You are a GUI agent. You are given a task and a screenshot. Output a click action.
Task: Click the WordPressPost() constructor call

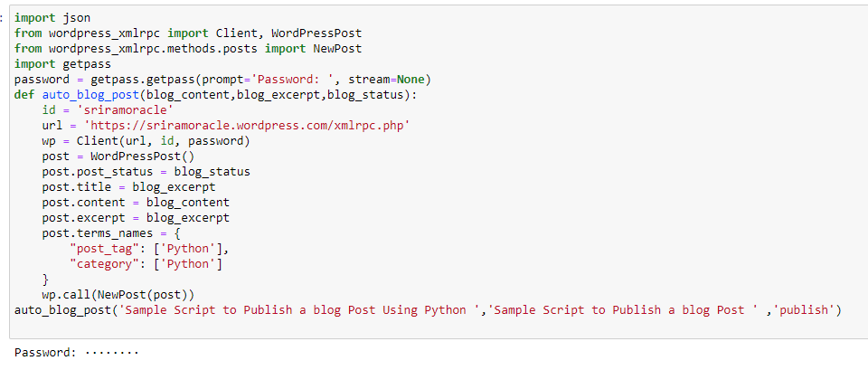(148, 157)
